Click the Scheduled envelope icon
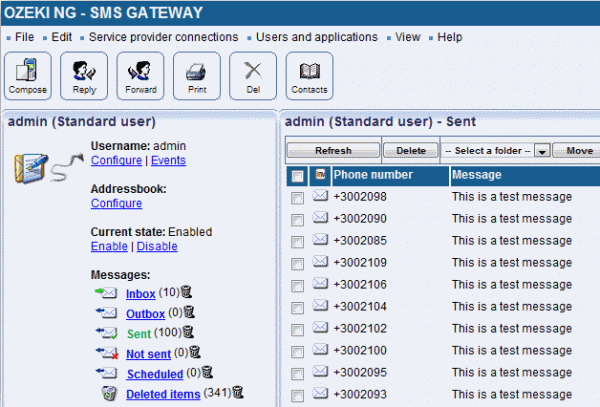Image resolution: width=600 pixels, height=407 pixels. click(x=106, y=373)
